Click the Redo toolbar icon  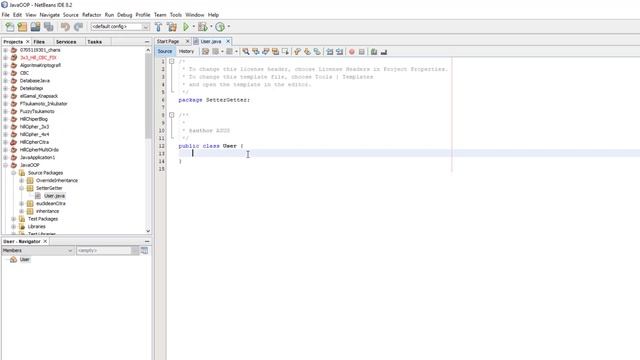[78, 27]
